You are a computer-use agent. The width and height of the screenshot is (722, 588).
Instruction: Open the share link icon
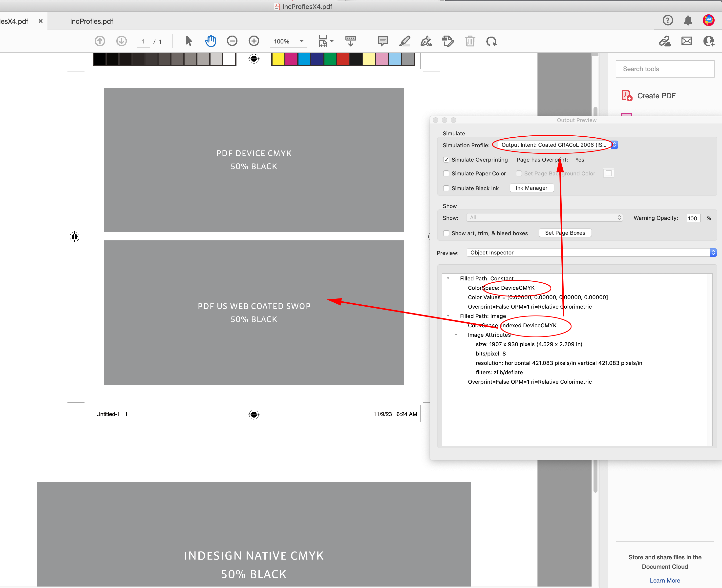click(x=665, y=41)
